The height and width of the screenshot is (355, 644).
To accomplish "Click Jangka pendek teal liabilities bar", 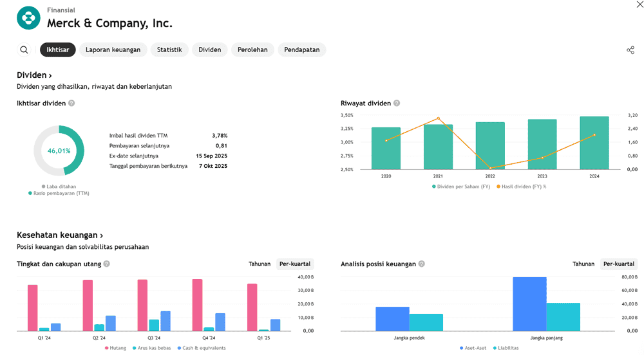I will pos(426,323).
